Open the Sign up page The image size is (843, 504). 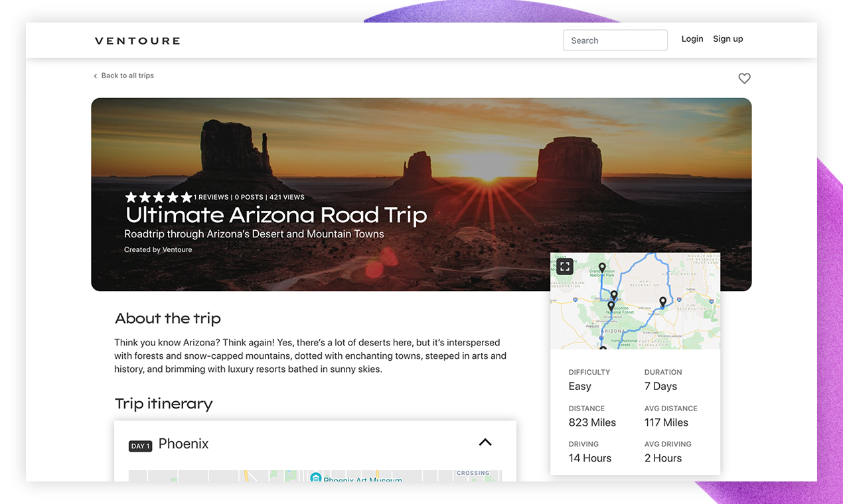728,39
